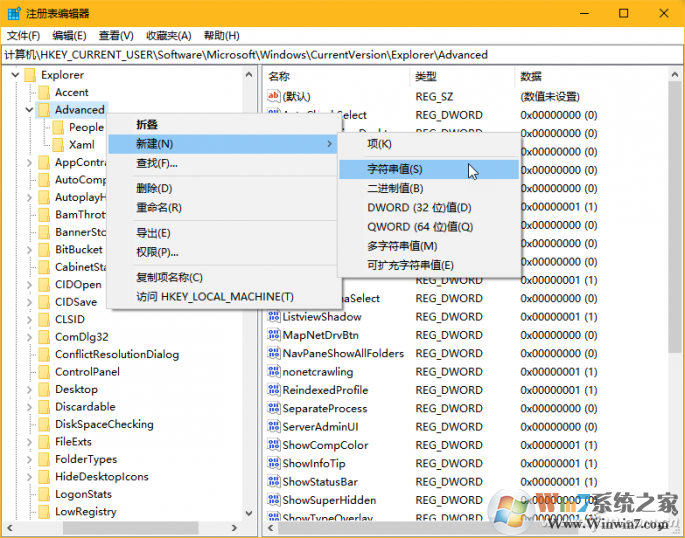Viewport: 685px width, 538px height.
Task: Click the MapNetDrvBtn DWORD icon
Action: click(x=273, y=335)
